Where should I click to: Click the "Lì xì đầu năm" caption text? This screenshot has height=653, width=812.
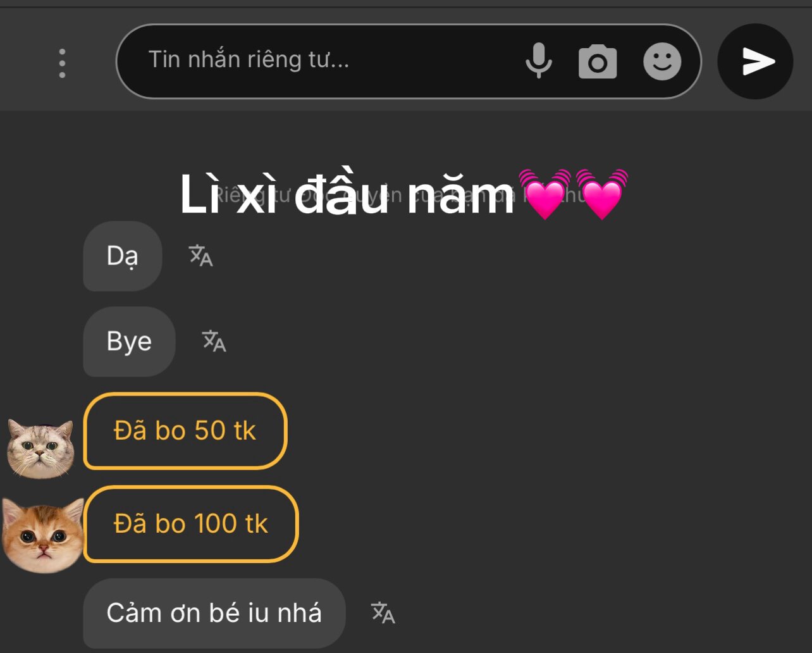click(x=347, y=194)
